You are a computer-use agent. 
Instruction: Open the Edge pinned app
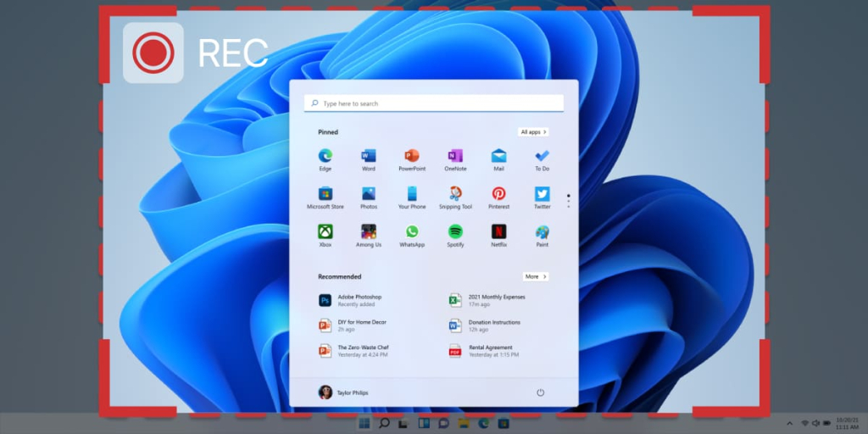pyautogui.click(x=325, y=160)
